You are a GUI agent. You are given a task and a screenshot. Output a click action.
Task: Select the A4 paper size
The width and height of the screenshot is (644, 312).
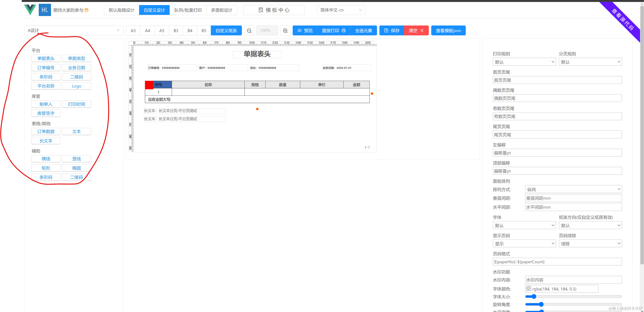[x=148, y=30]
